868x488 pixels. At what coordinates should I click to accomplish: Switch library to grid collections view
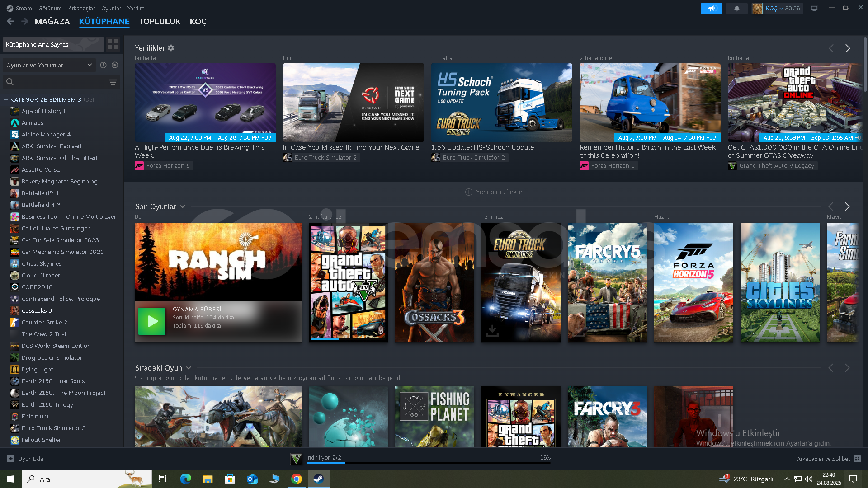coord(113,44)
